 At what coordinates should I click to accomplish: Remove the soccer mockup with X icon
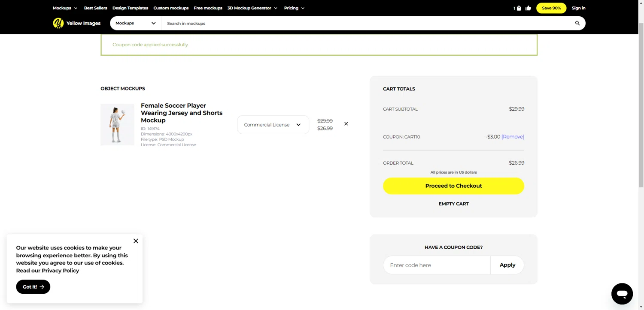[346, 124]
